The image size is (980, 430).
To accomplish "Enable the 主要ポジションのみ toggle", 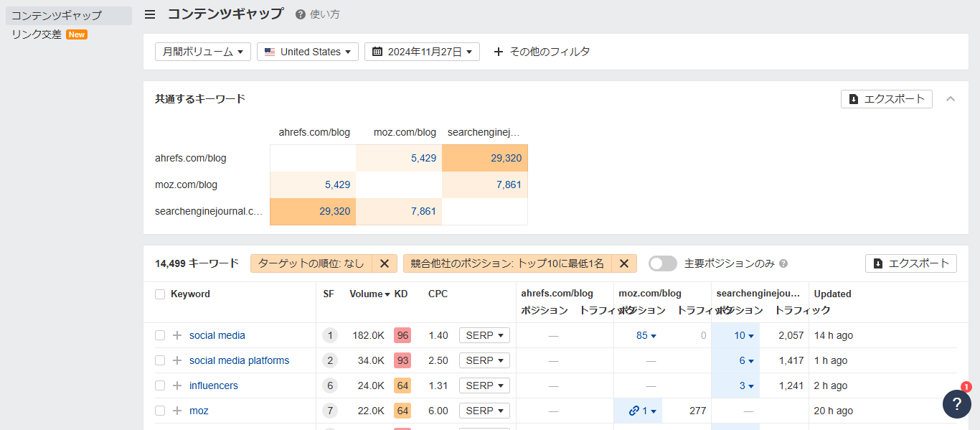I will click(x=662, y=263).
